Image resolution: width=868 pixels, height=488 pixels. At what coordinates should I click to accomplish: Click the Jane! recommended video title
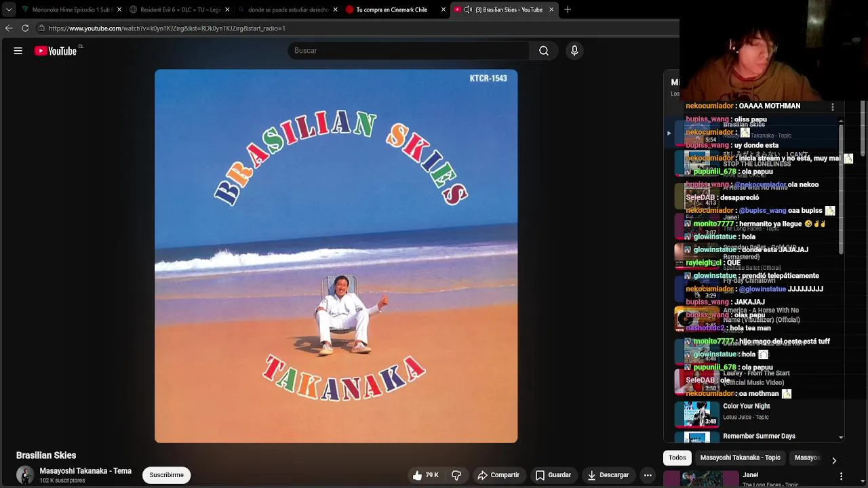pyautogui.click(x=750, y=475)
